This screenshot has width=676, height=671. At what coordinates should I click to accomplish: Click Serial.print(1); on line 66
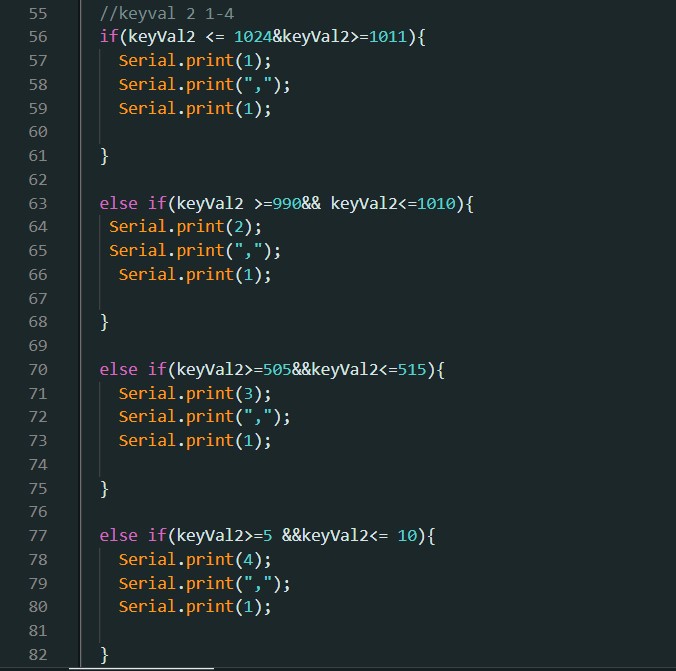[x=195, y=275]
